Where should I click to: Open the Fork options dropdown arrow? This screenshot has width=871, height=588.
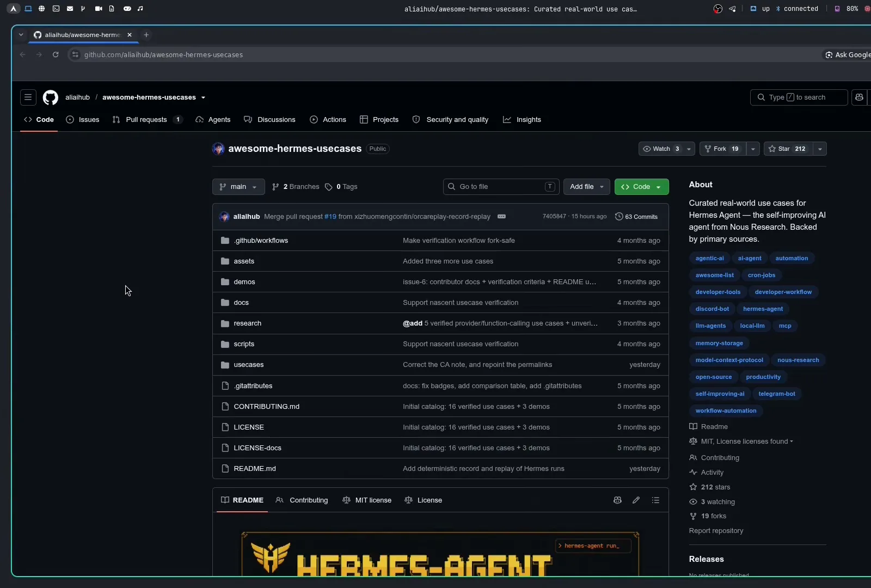point(753,149)
